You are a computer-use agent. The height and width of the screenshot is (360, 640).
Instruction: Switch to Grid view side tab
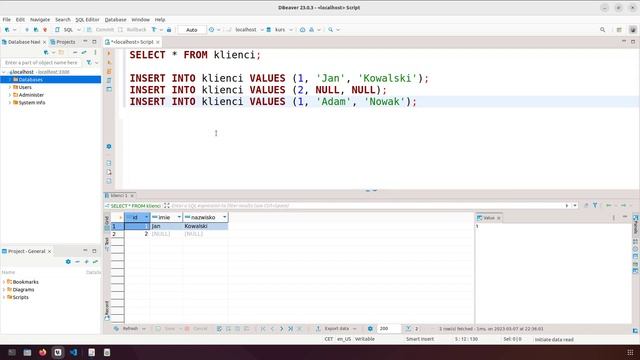coord(107,223)
